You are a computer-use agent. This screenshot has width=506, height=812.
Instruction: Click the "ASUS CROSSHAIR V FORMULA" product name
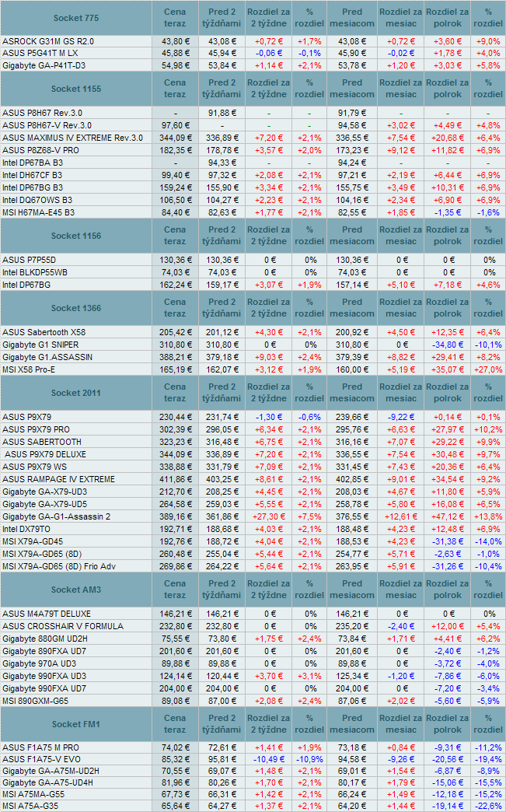[63, 626]
